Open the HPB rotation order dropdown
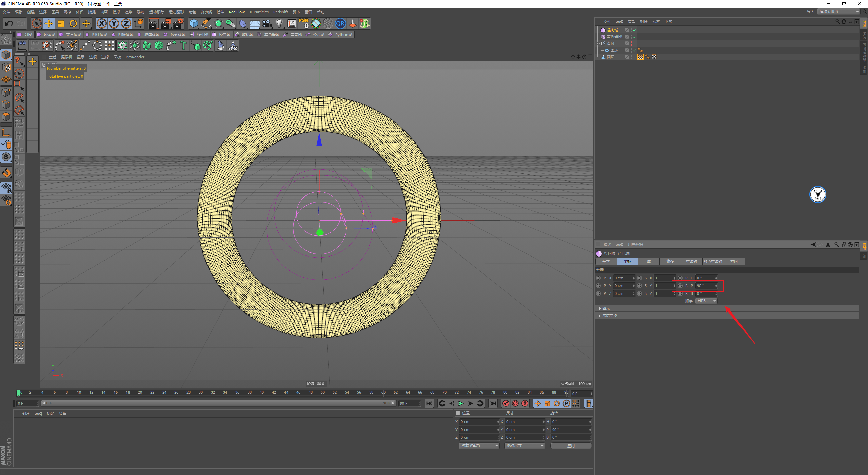868x475 pixels. [706, 301]
